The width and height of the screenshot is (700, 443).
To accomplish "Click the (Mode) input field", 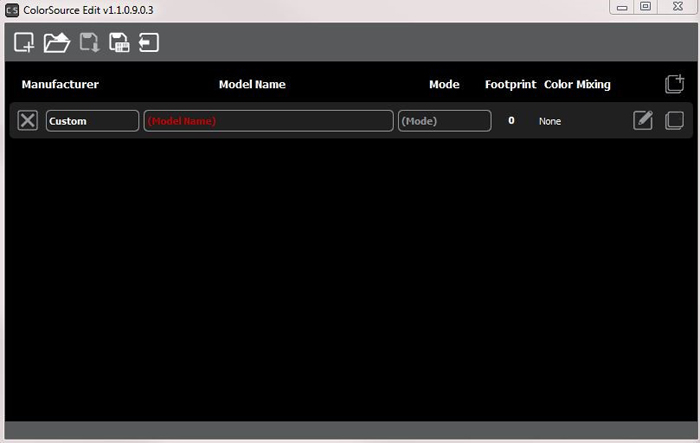I will pos(445,121).
